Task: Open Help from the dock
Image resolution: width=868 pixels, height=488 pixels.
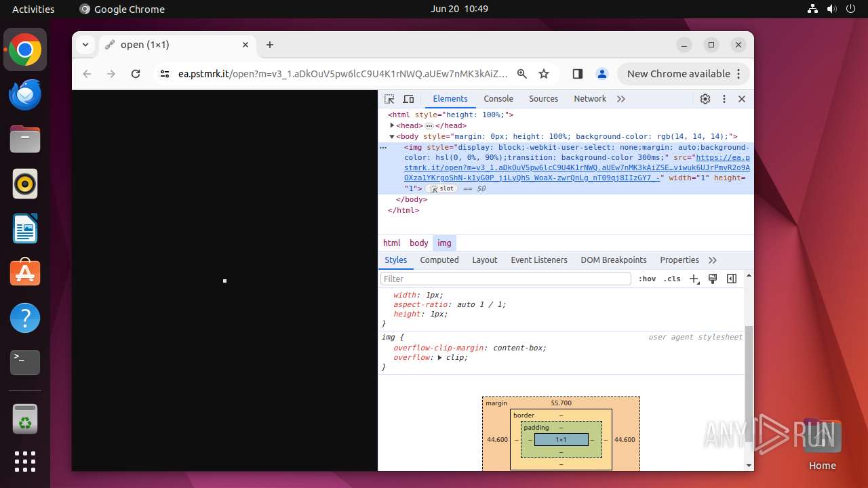Action: pos(25,317)
